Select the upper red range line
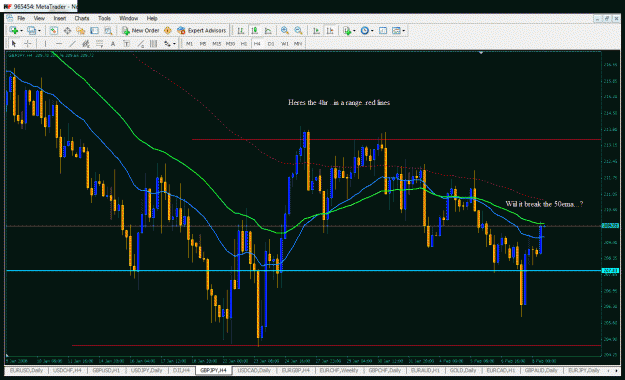 pyautogui.click(x=397, y=140)
